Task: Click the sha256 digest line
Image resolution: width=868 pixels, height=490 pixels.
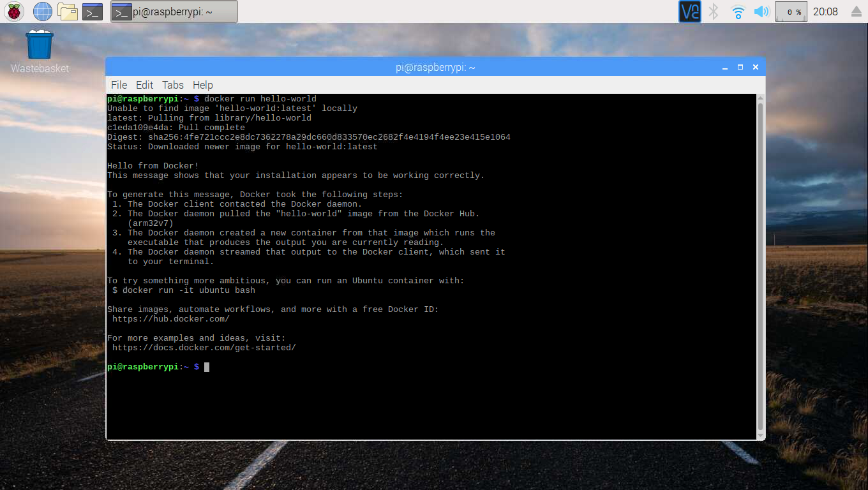Action: pos(309,137)
